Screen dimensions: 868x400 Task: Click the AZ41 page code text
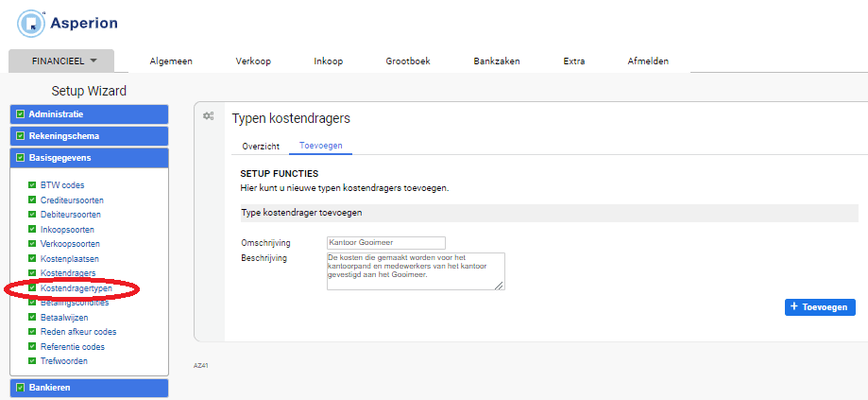click(x=201, y=366)
